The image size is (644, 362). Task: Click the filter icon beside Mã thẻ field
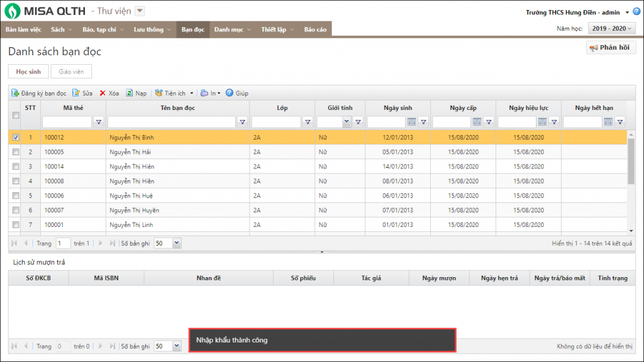pos(99,123)
